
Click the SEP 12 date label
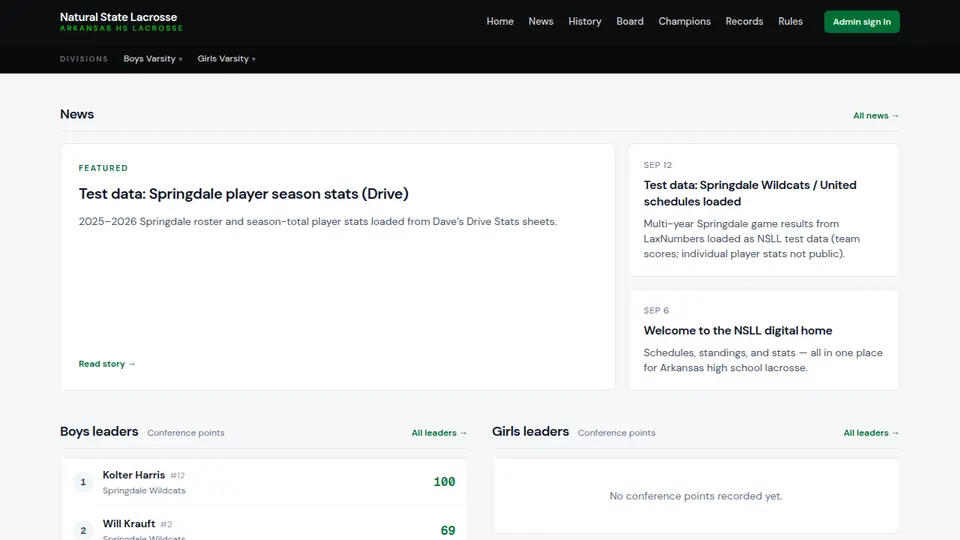pos(658,165)
